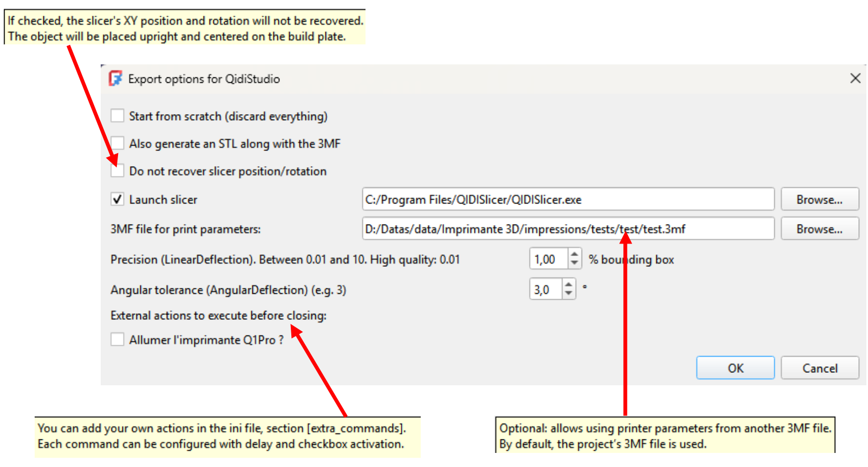Browse for the 3MF parameters file
This screenshot has width=868, height=467.
point(820,229)
